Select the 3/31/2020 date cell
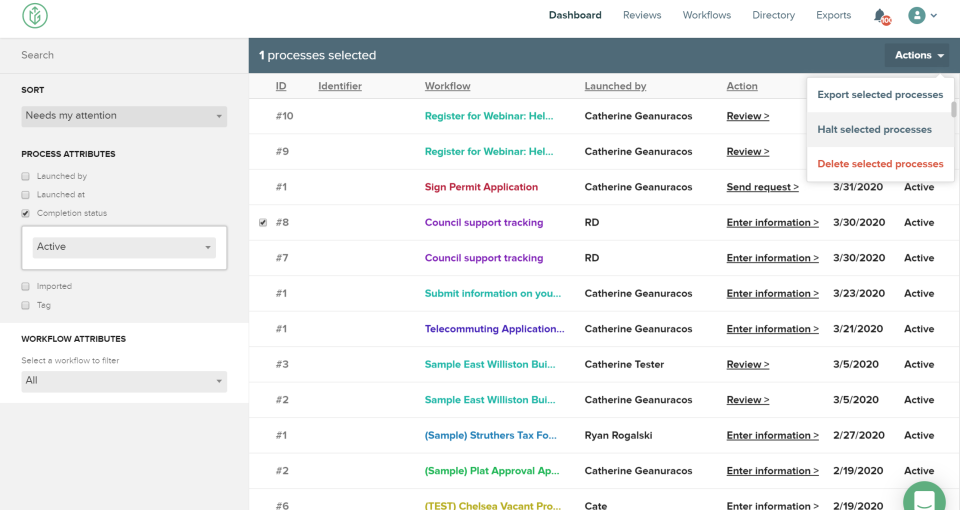This screenshot has height=510, width=960. [859, 187]
